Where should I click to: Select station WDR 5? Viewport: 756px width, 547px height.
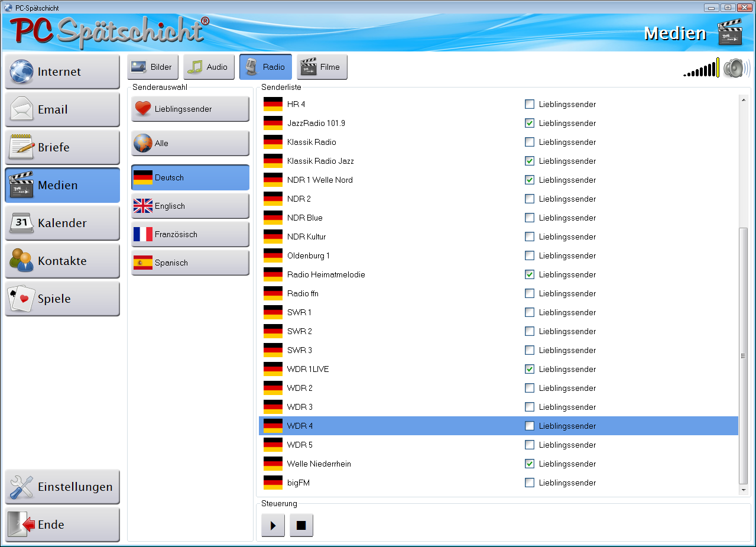point(498,445)
